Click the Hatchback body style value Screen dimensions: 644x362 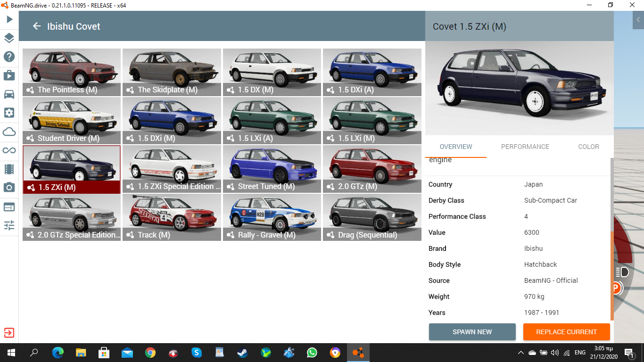[x=540, y=264]
